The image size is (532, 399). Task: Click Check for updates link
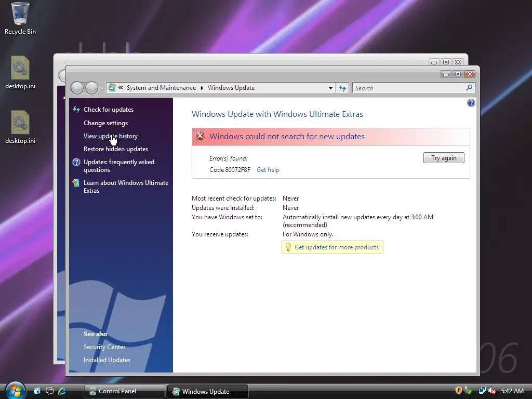tap(109, 110)
